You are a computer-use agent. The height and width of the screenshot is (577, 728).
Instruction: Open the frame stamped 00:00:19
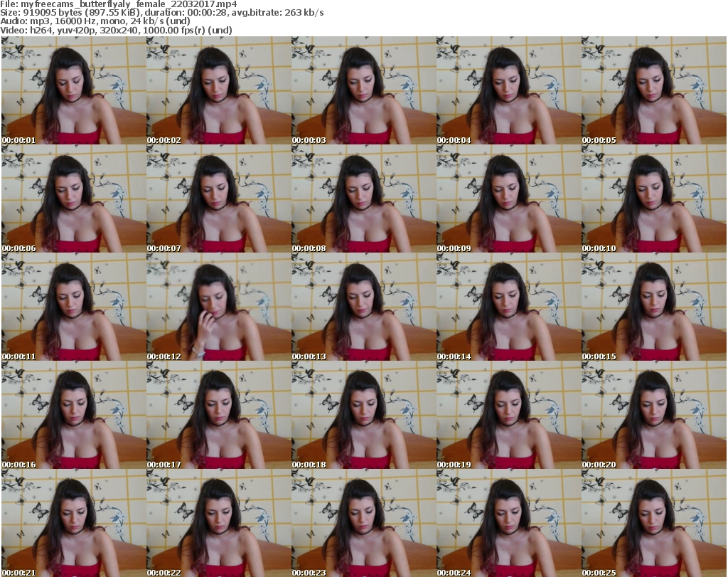[509, 415]
